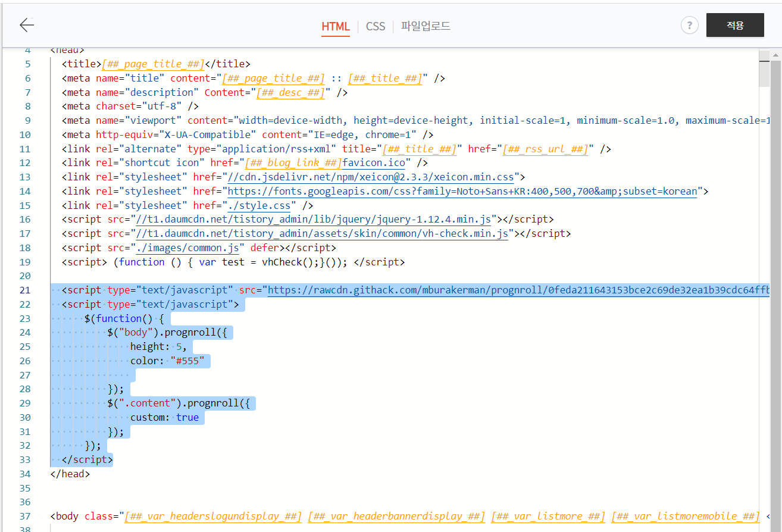Click the [##_var_listmore_##] placeholder

point(548,516)
